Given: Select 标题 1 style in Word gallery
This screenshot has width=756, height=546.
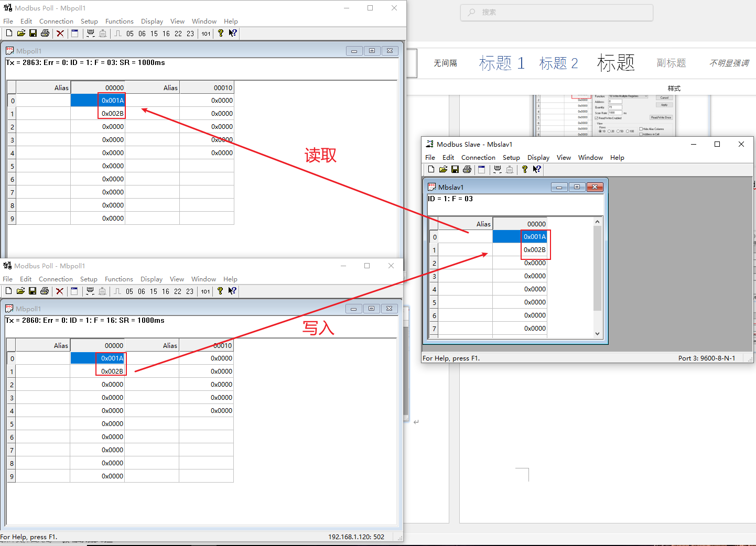Looking at the screenshot, I should pyautogui.click(x=502, y=63).
